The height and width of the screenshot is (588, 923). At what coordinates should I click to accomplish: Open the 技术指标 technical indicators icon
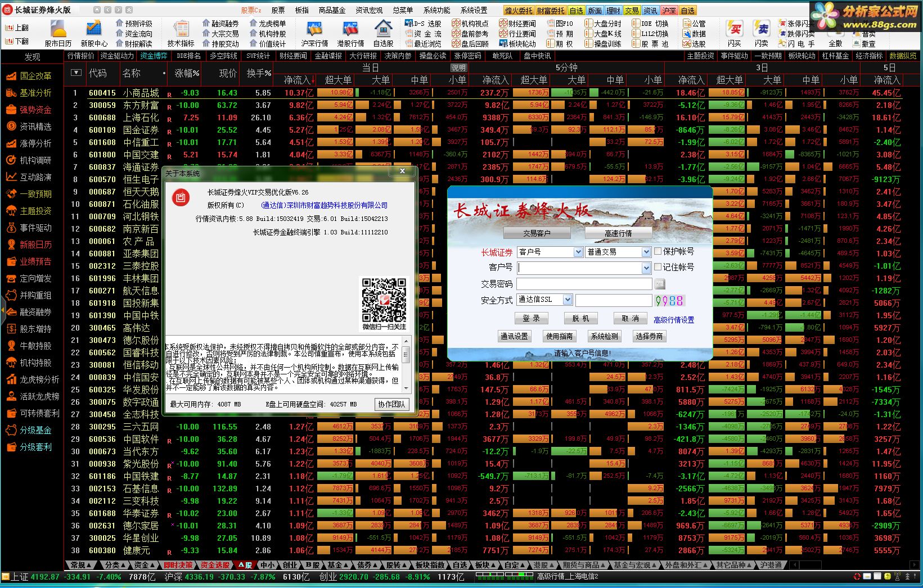pyautogui.click(x=181, y=33)
